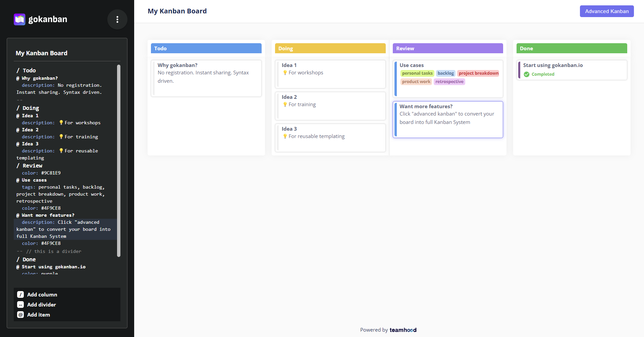
Task: Select Add column in the sidebar
Action: coord(42,294)
